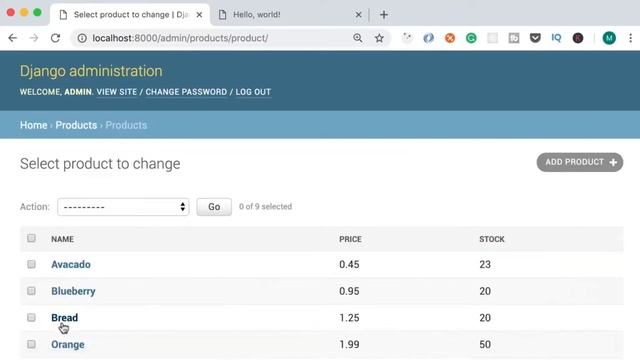Open a new tab with plus icon
The width and height of the screenshot is (640, 360).
pyautogui.click(x=384, y=15)
